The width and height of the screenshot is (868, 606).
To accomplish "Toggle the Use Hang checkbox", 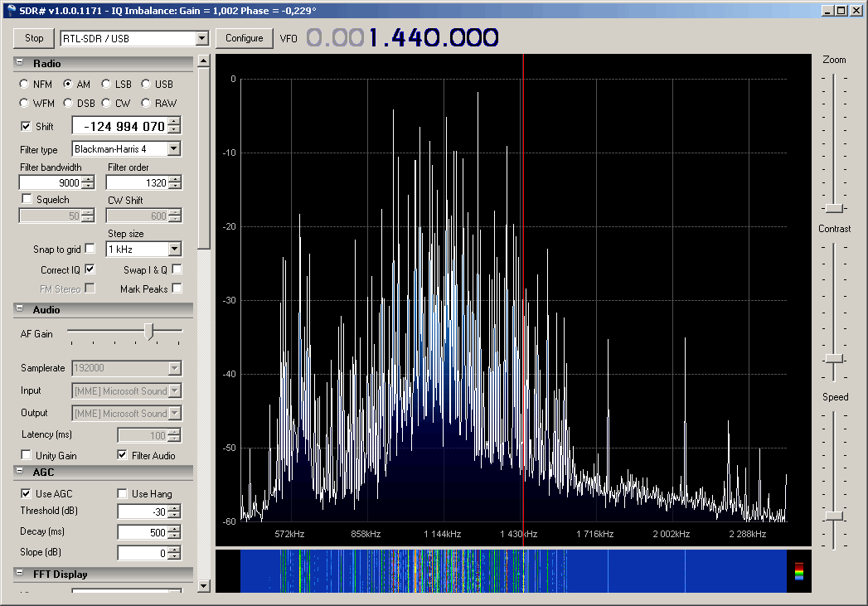I will click(123, 494).
